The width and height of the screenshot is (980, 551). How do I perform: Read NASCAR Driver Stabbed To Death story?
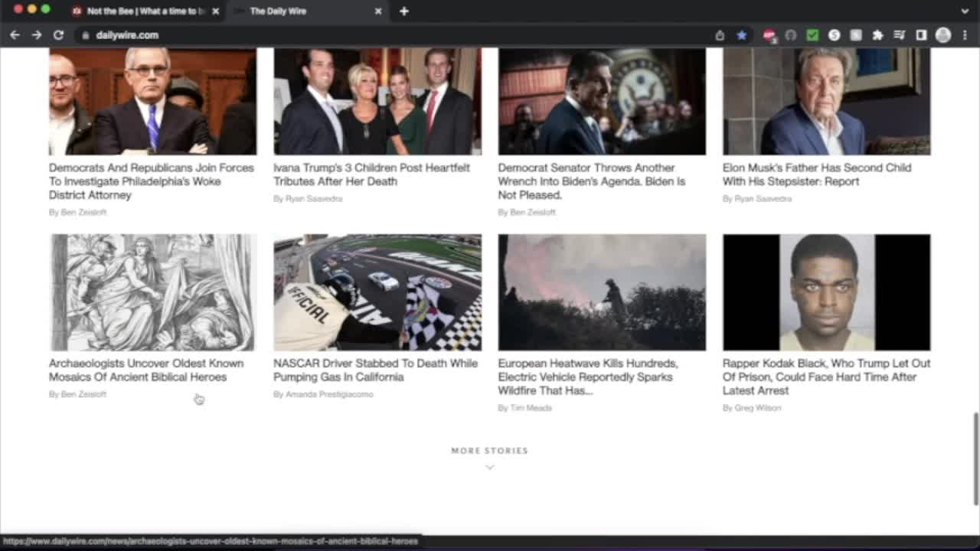[375, 370]
